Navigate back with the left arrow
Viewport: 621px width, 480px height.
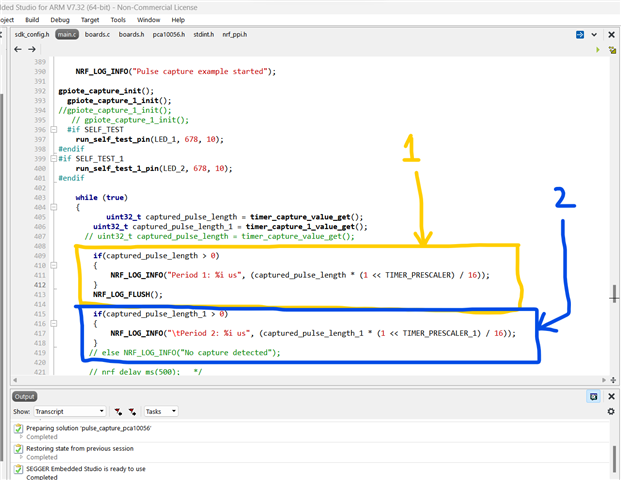[18, 49]
